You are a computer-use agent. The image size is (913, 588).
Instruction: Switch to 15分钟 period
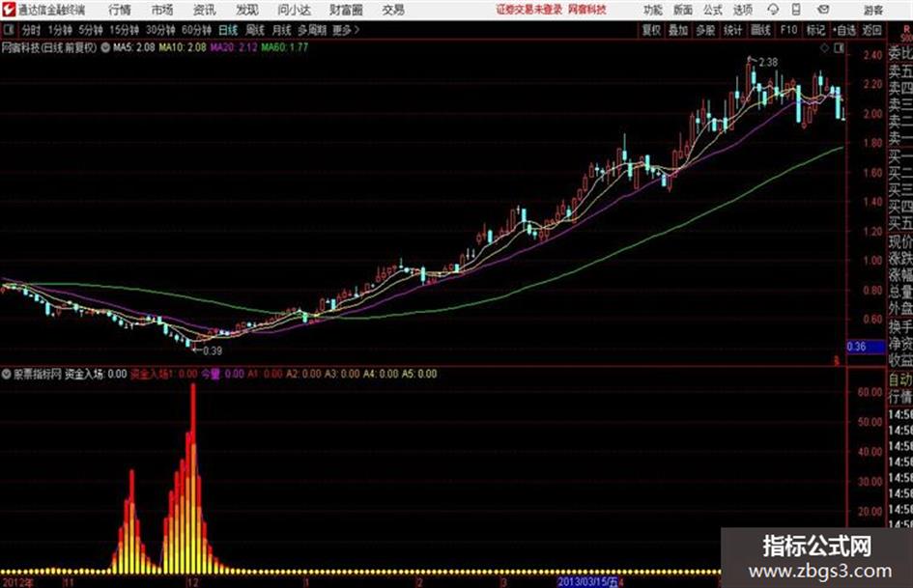click(125, 30)
